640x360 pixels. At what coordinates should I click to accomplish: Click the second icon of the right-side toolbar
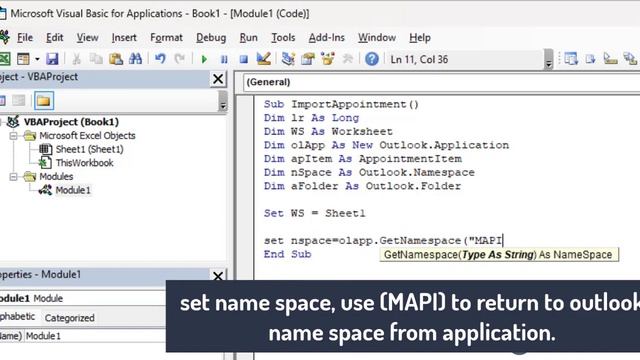(x=591, y=59)
